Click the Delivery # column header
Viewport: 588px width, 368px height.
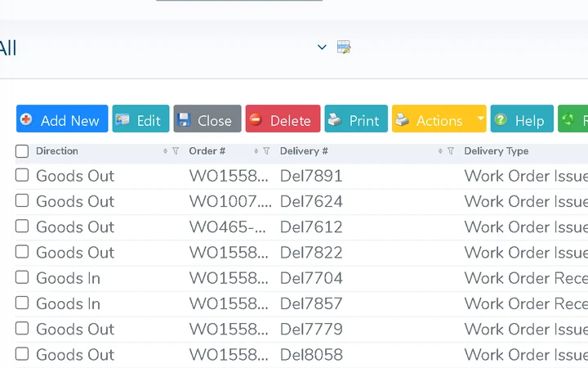click(x=304, y=151)
